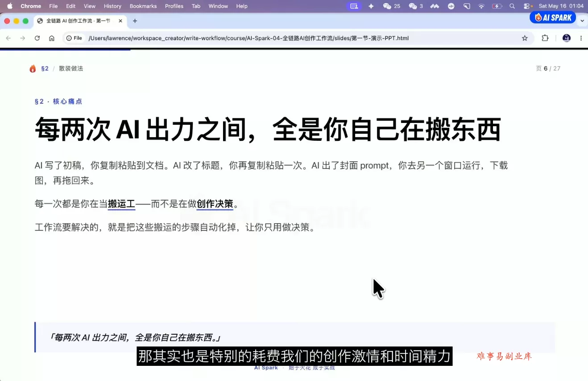The width and height of the screenshot is (588, 381).
Task: Click the 散装做法 breadcrumb text
Action: tap(71, 69)
